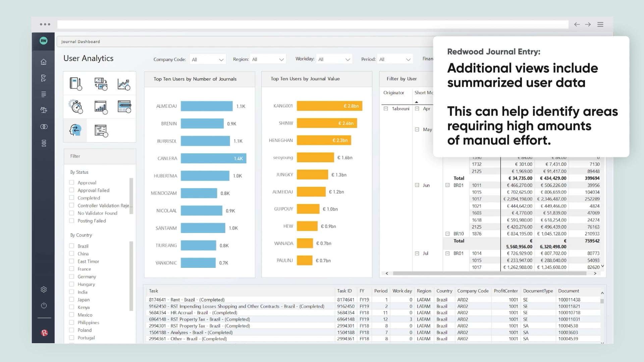Collapse the Jun month row
The image size is (644, 362).
point(417,185)
